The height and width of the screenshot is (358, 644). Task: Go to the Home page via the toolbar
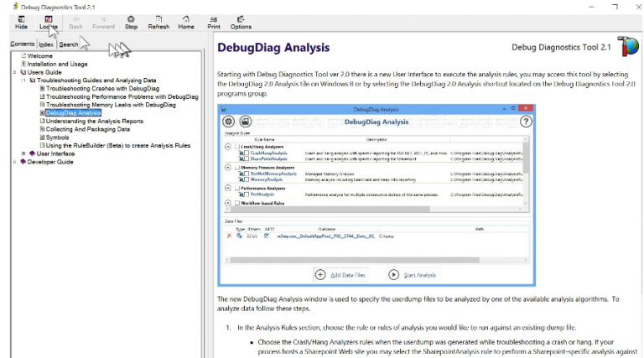click(x=186, y=21)
